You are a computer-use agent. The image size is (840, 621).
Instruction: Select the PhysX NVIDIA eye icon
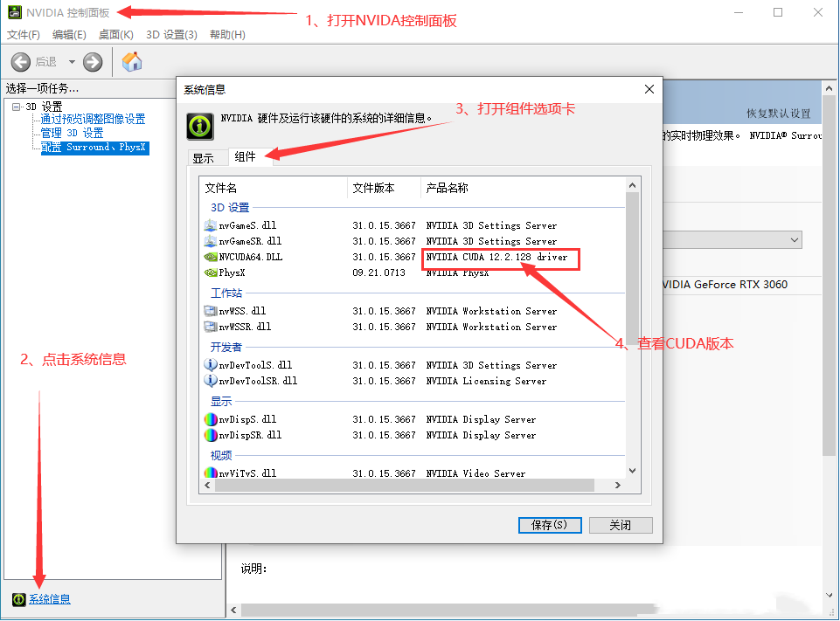coord(211,273)
